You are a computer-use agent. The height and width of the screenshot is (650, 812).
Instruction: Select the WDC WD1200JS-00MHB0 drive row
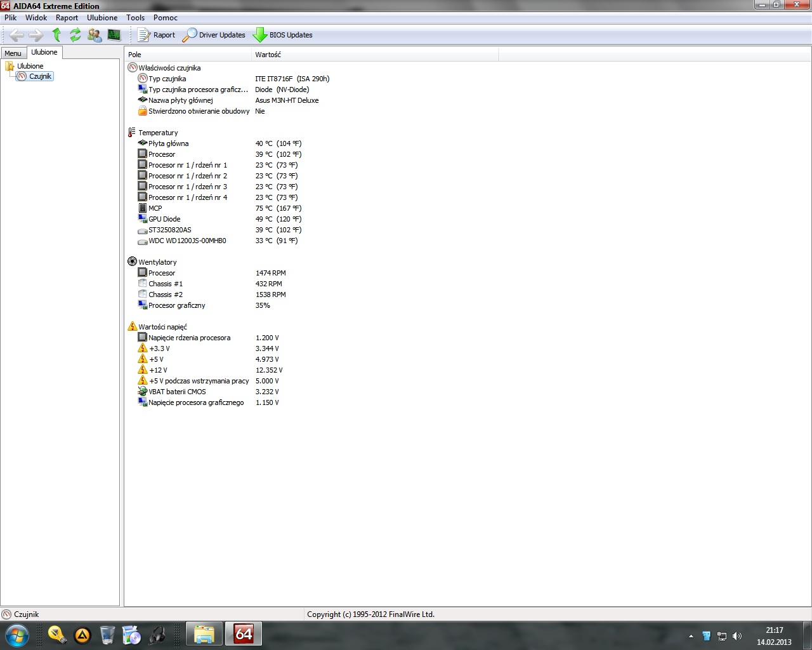(218, 241)
